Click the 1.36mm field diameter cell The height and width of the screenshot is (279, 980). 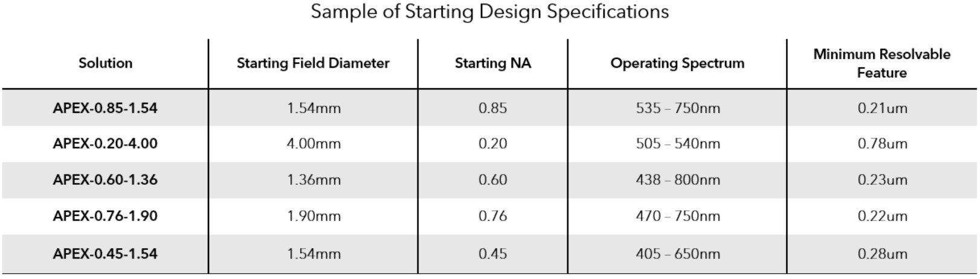coord(314,180)
